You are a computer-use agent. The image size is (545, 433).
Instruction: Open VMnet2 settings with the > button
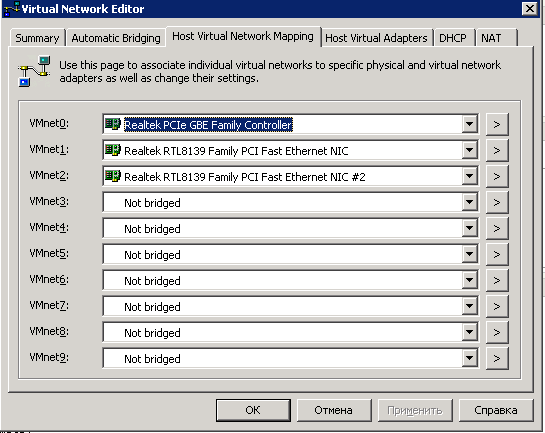(x=497, y=176)
